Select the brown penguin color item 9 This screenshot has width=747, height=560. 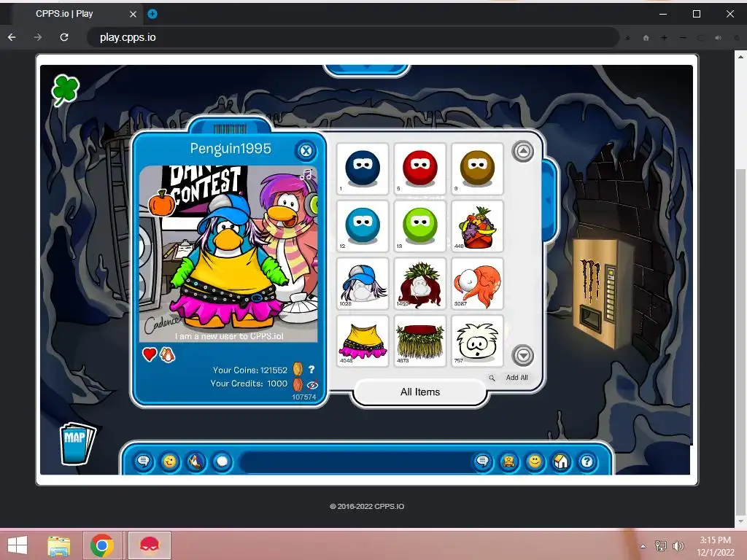click(477, 168)
